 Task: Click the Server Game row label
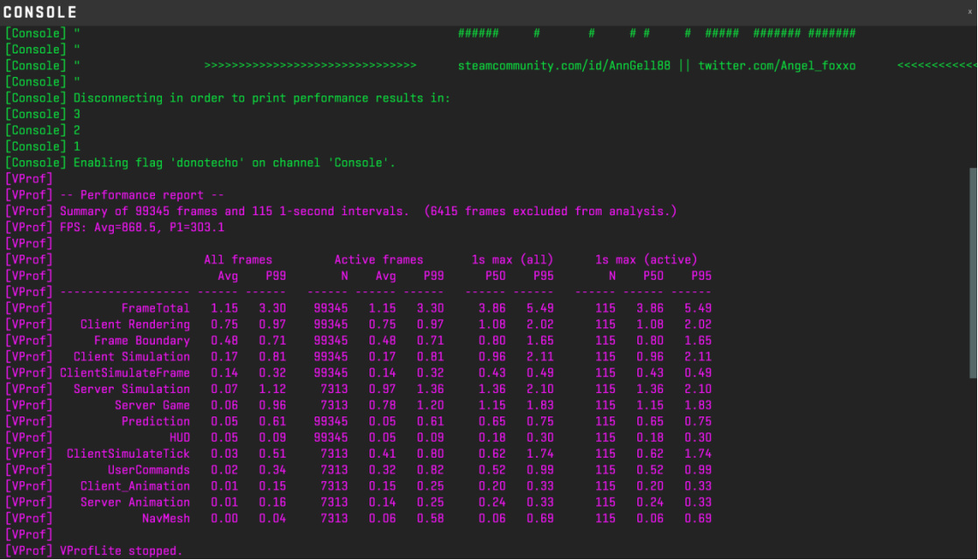pyautogui.click(x=152, y=405)
